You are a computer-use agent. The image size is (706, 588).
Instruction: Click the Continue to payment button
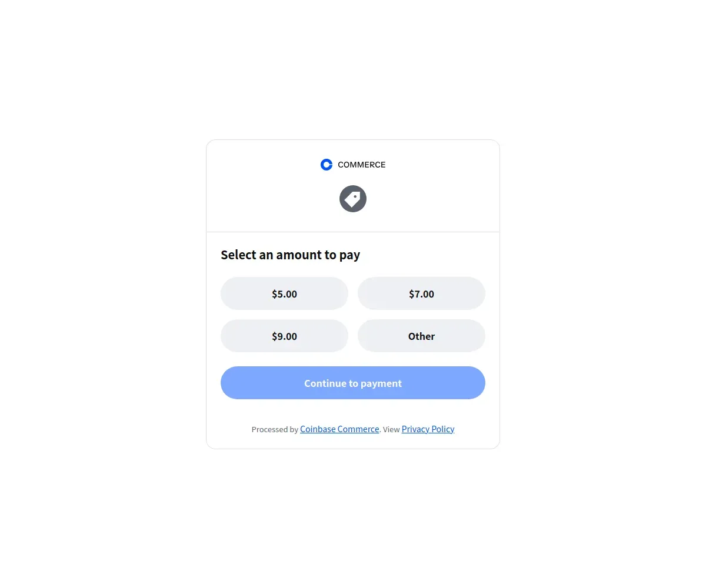[353, 383]
